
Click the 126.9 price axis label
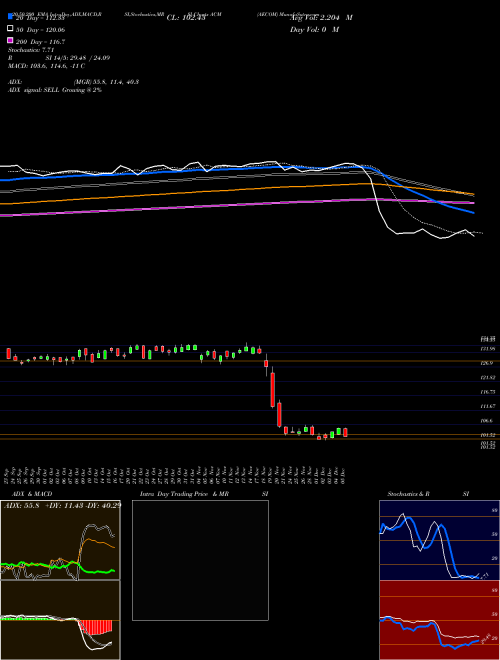click(x=489, y=363)
